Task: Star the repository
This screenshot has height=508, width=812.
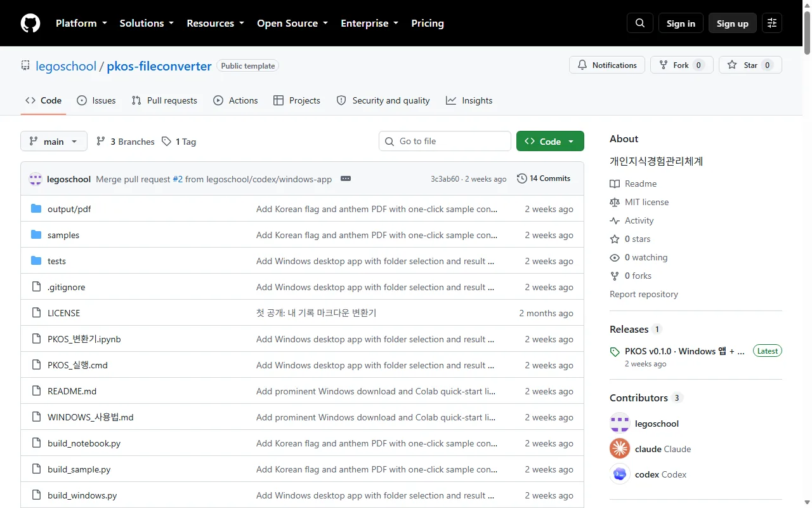Action: 750,65
